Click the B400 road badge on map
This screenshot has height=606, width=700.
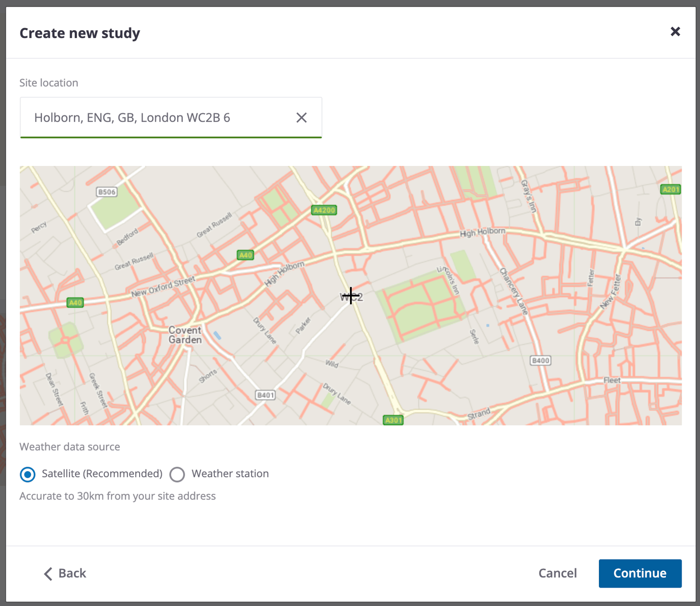(x=541, y=360)
